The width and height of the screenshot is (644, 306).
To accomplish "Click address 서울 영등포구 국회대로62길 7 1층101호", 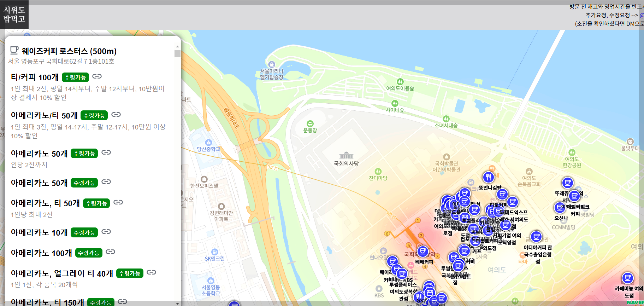I will pos(61,61).
